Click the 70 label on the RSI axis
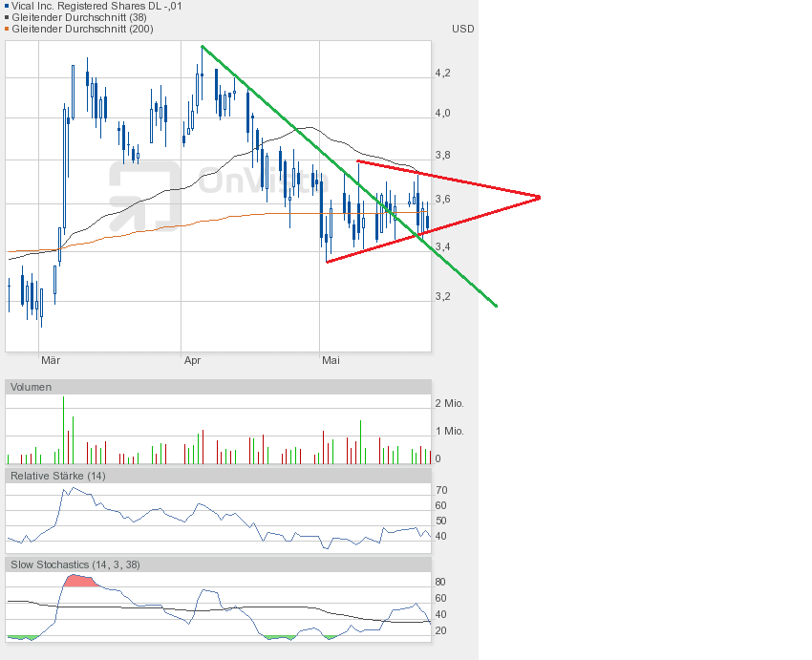 pyautogui.click(x=441, y=490)
